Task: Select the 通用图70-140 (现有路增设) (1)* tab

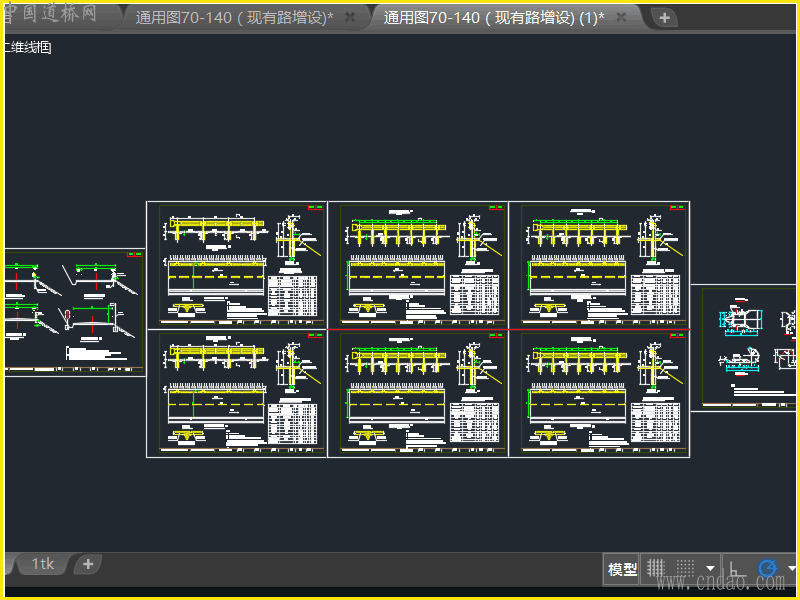Action: 493,18
